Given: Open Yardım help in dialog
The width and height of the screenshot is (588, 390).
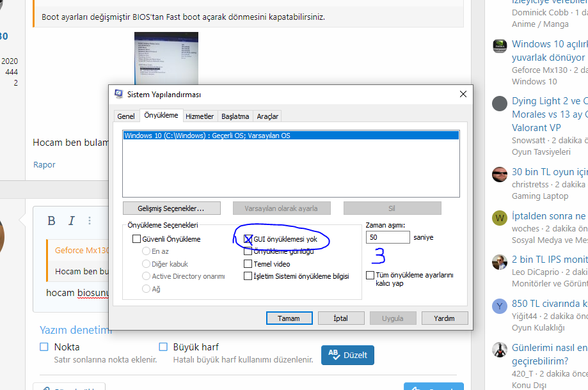Looking at the screenshot, I should [x=445, y=318].
